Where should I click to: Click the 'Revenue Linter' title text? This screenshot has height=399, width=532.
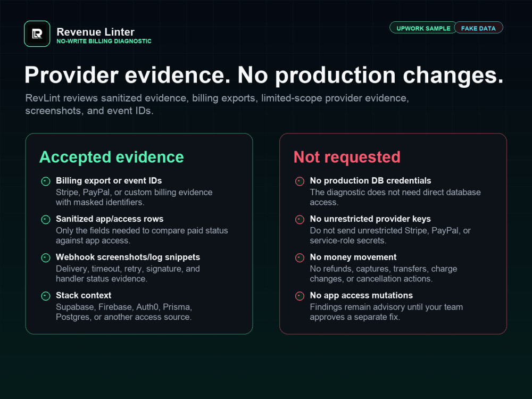95,31
